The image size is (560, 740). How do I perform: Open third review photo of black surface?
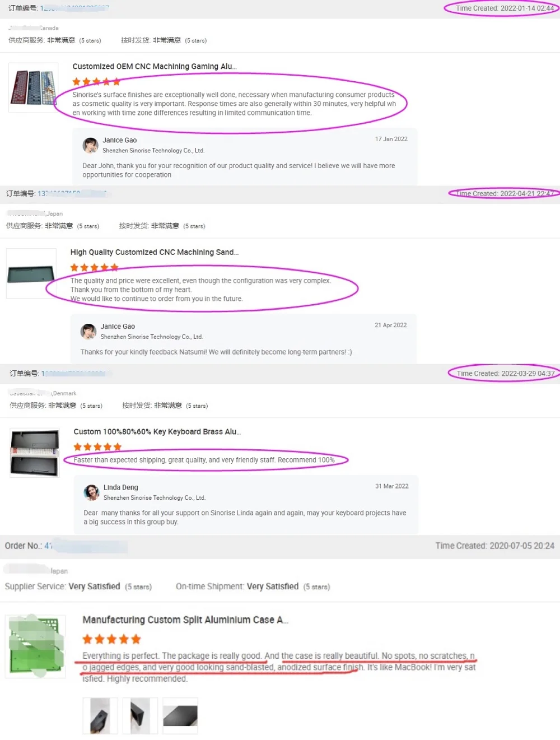(180, 715)
